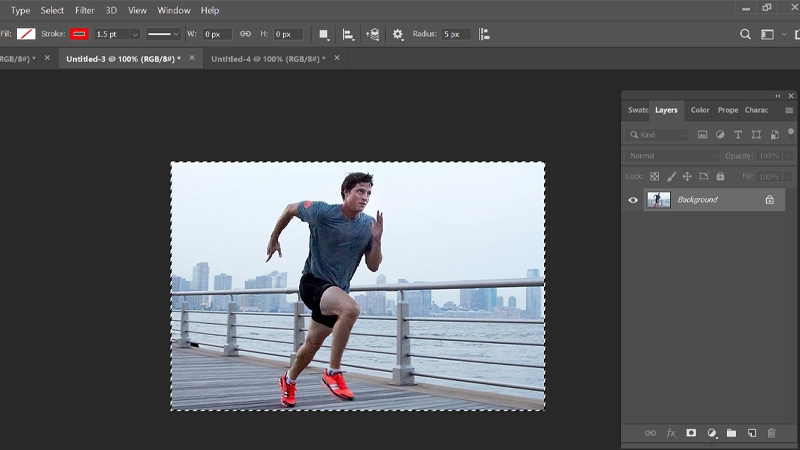Screen dimensions: 800x450
Task: Open the Fill color swatch
Action: click(26, 34)
